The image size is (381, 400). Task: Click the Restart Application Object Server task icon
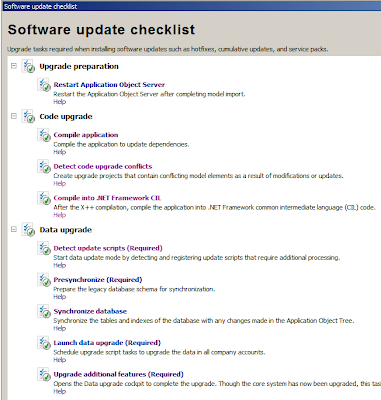[x=44, y=85]
